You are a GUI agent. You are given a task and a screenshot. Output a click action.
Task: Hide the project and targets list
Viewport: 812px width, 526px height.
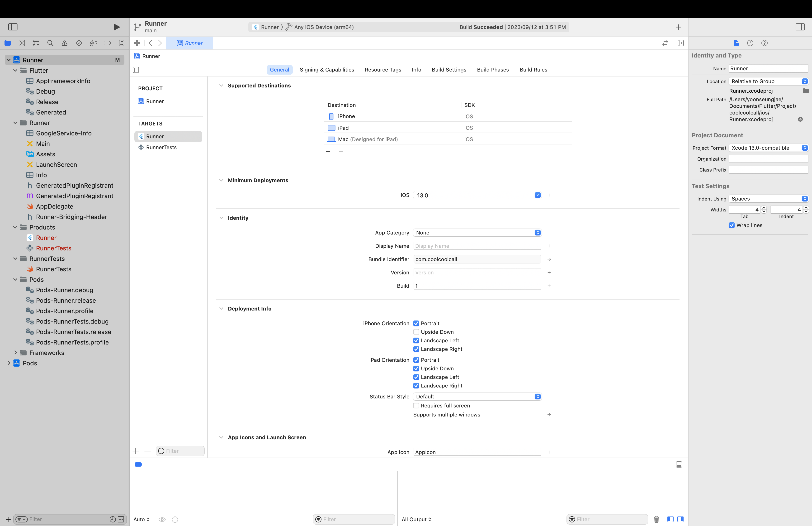coord(136,70)
